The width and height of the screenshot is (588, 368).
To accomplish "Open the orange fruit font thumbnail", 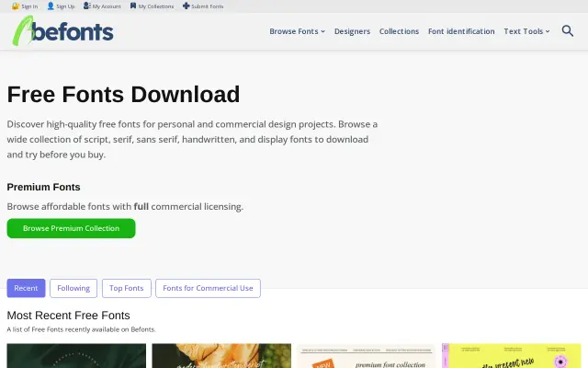I will pos(221,356).
